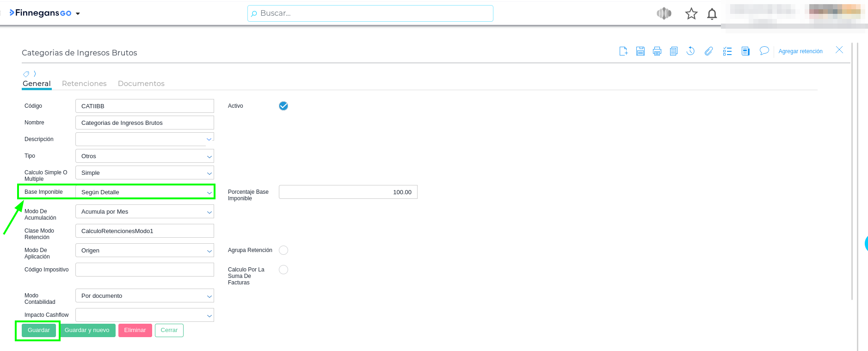Switch to the Retenciones tab
Viewport: 868px width, 351px height.
[x=84, y=84]
